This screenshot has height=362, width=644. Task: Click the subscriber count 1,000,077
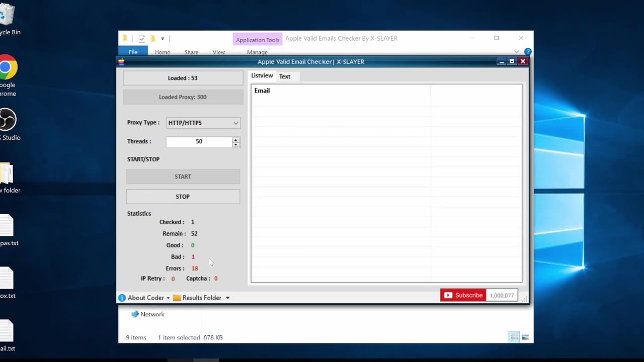tap(502, 295)
